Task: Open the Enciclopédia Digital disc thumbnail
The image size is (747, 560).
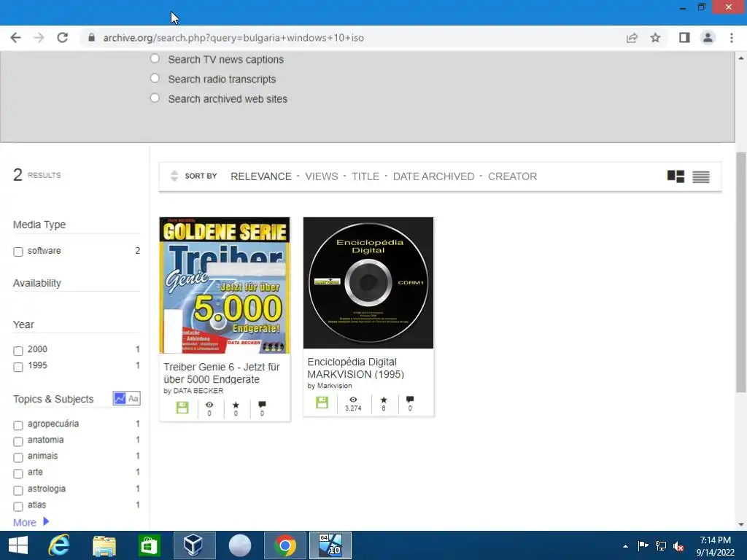Action: coord(368,283)
